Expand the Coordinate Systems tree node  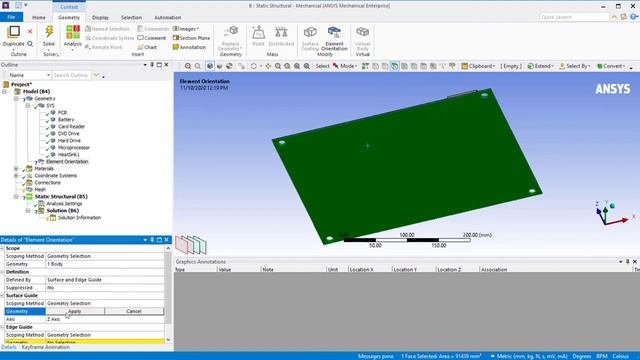point(16,176)
